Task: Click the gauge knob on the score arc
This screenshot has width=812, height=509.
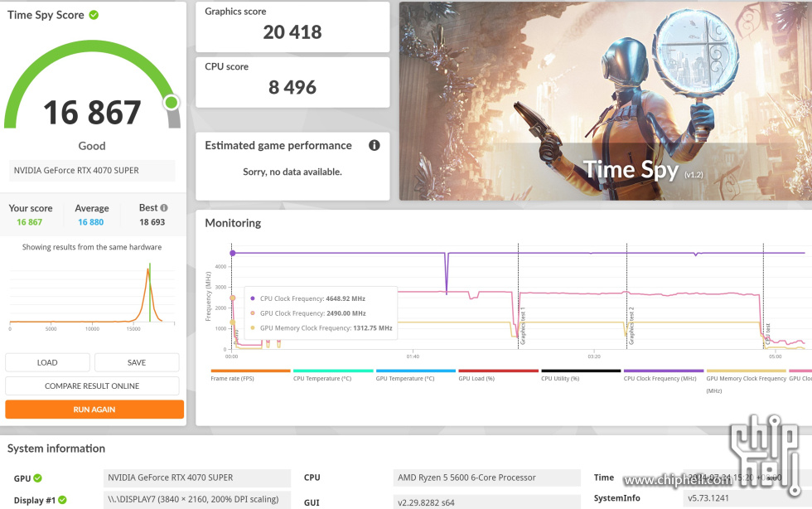Action: coord(172,103)
